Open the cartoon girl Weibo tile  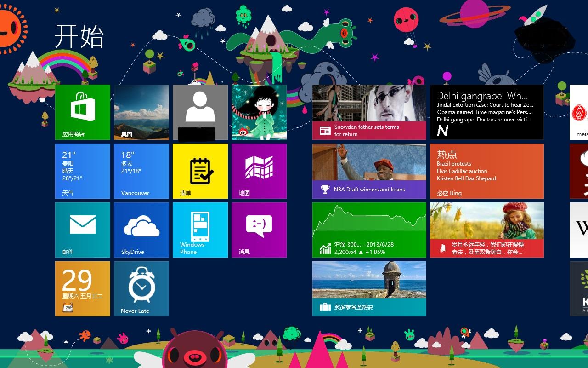[259, 112]
